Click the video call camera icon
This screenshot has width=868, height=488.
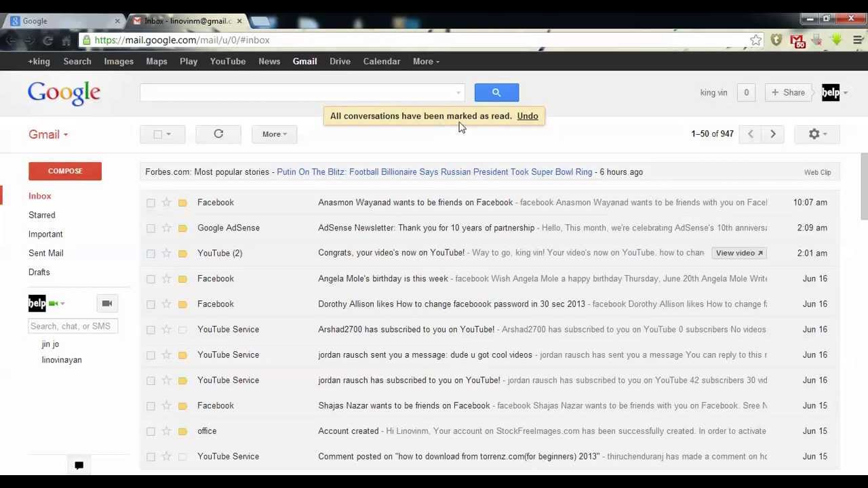pos(106,304)
